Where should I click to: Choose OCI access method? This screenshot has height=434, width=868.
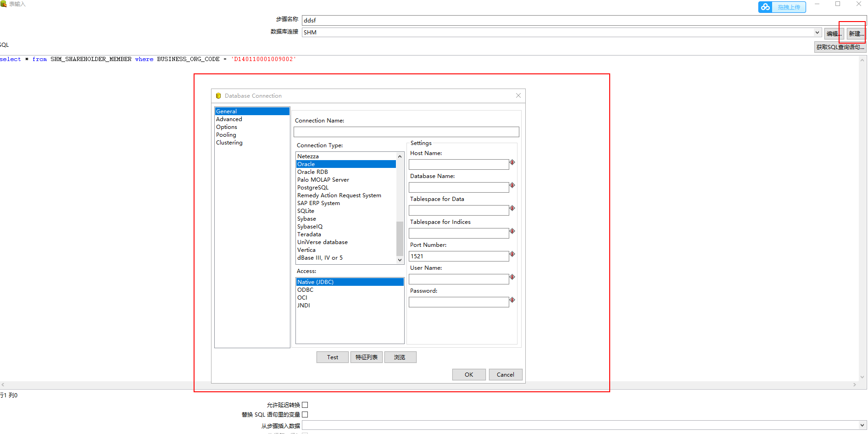pyautogui.click(x=350, y=298)
